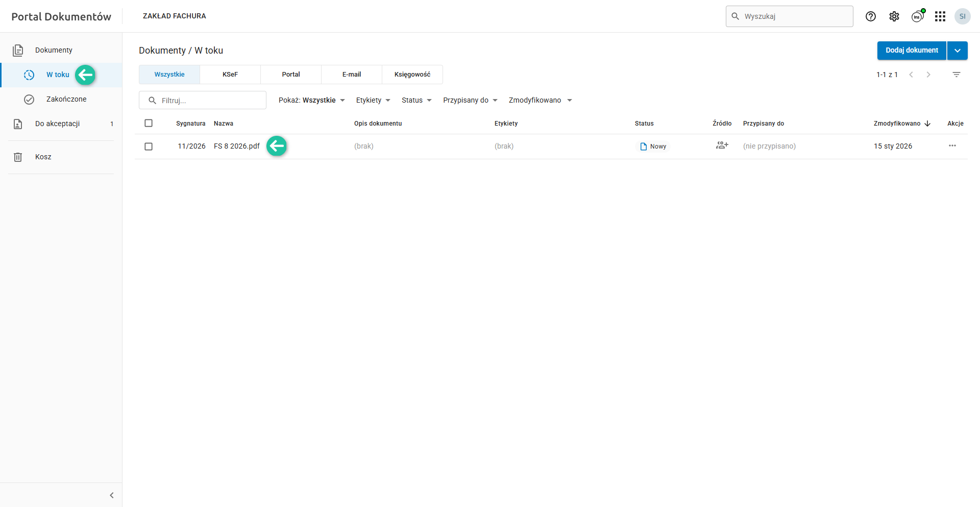The image size is (980, 507).
Task: Check the box for document 11/2026
Action: [149, 147]
